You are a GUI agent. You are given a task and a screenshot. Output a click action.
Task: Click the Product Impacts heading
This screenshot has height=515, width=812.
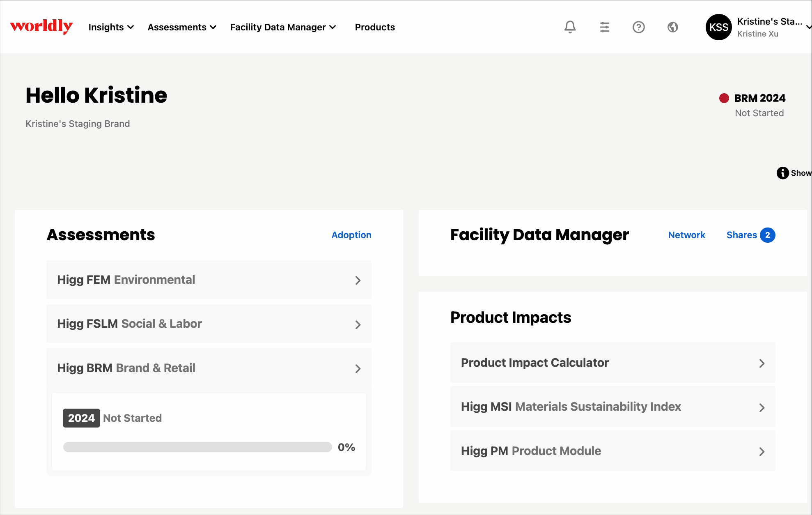[511, 317]
